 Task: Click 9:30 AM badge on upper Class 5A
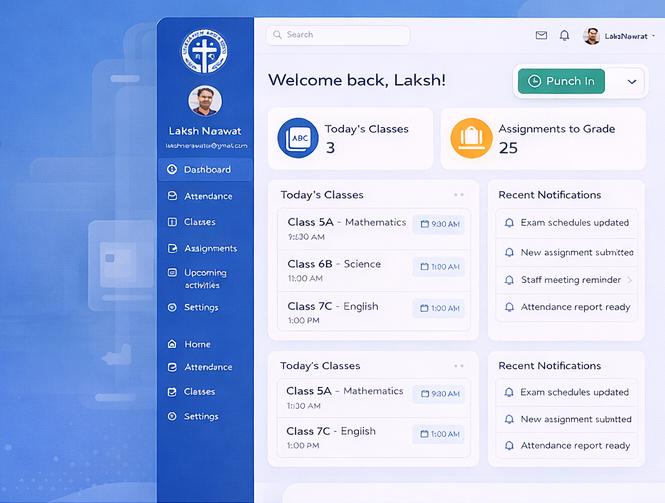pyautogui.click(x=439, y=224)
